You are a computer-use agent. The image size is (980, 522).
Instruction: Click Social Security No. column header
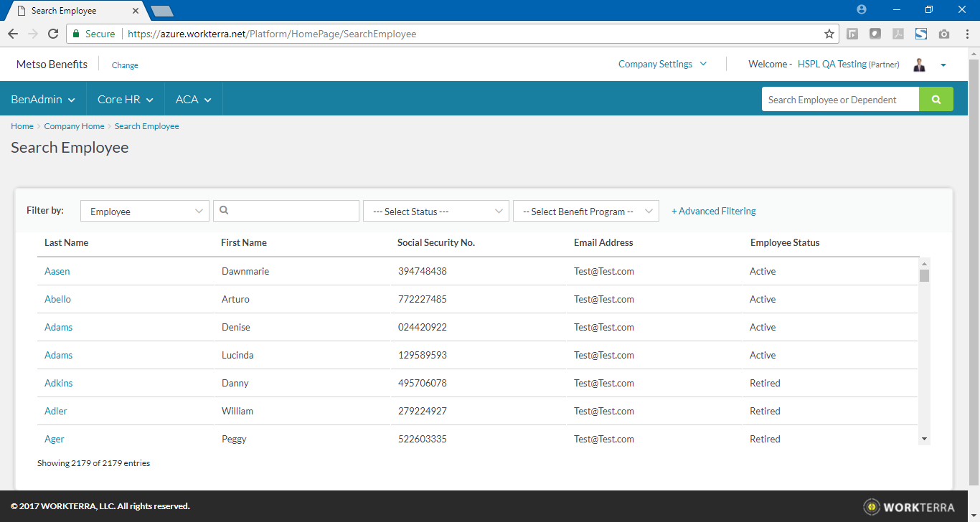point(436,242)
